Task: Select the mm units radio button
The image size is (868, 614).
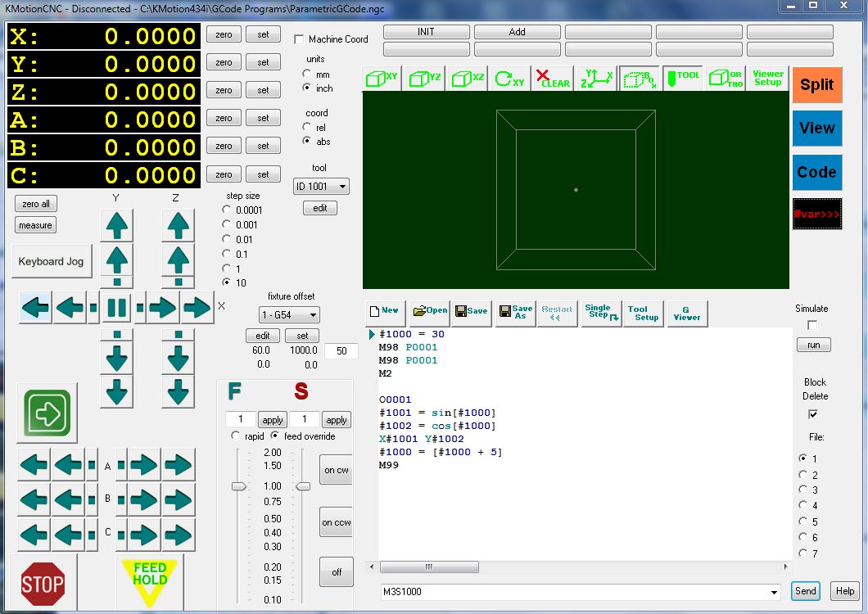Action: click(307, 74)
